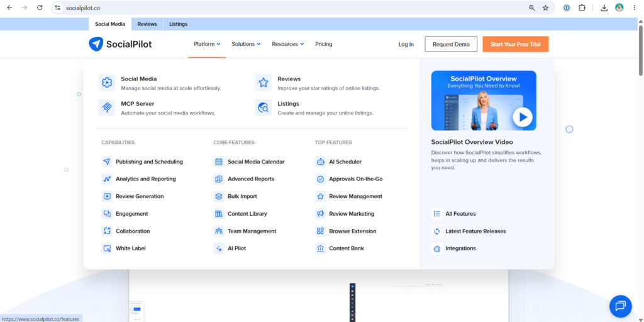Open the Integrations link
This screenshot has height=322, width=644.
point(460,248)
